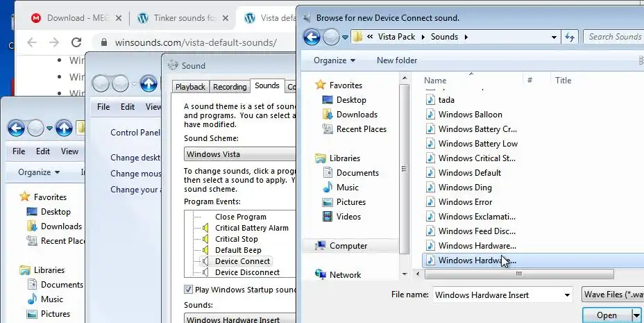The height and width of the screenshot is (323, 644).
Task: Select Windows Battery Low sound file
Action: (x=477, y=144)
